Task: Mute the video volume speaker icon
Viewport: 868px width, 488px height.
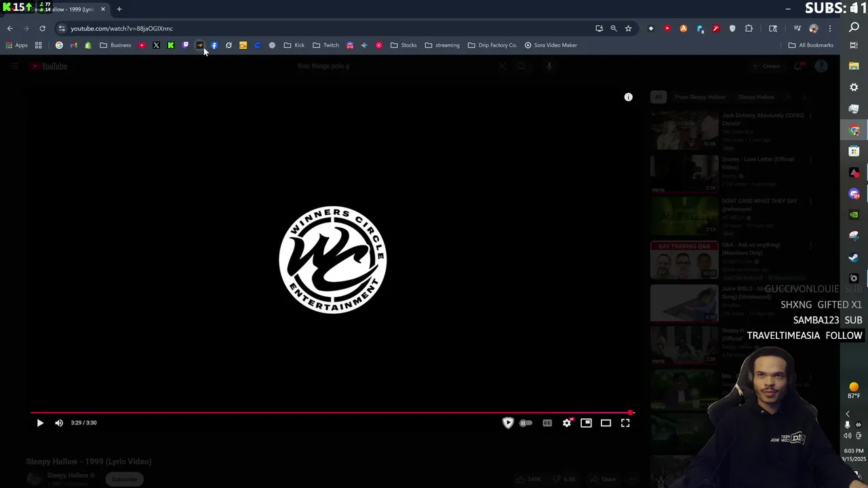Action: point(59,423)
